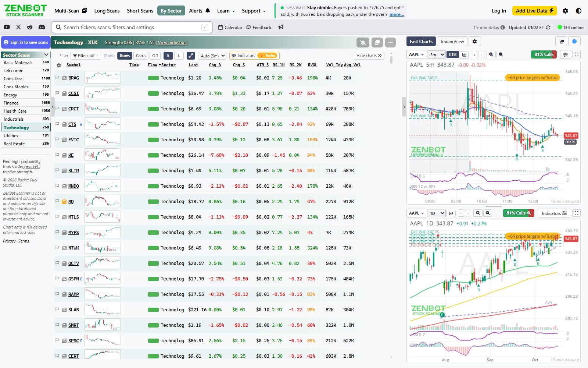Open site settings gear in top bar
The image size is (588, 368).
pyautogui.click(x=566, y=11)
